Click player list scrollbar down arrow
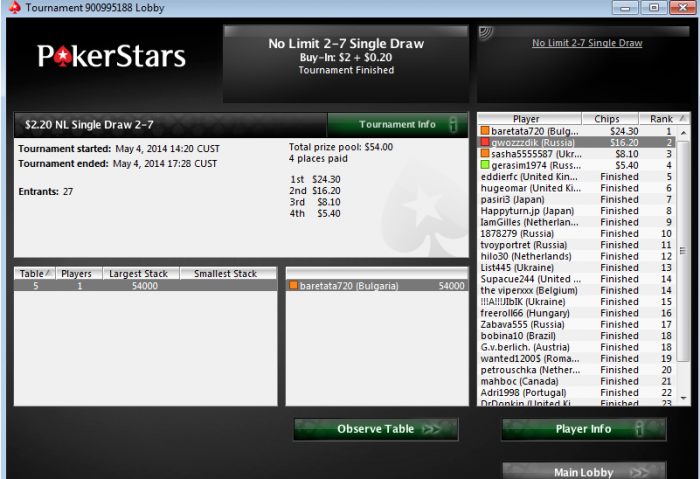Screen dimensions: 700x479 pyautogui.click(x=683, y=398)
